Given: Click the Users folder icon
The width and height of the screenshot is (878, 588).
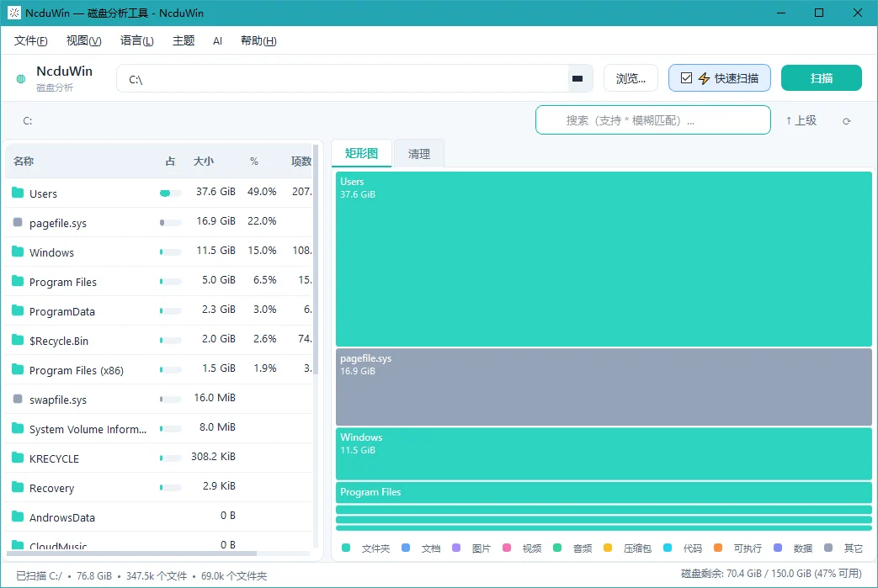Looking at the screenshot, I should 18,193.
